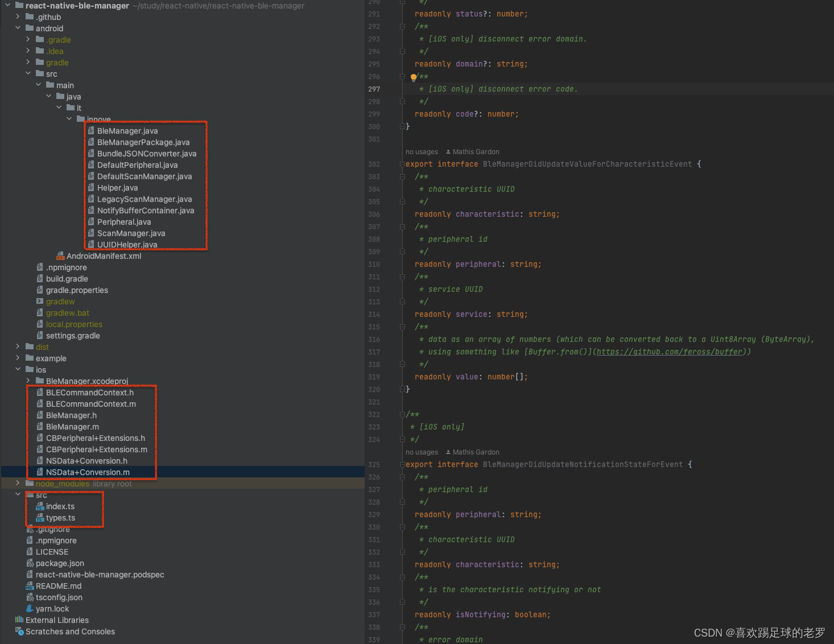Click BleManagerDidUpdateValueForCharacteristicEvent interface name
The width and height of the screenshot is (834, 644).
pyautogui.click(x=588, y=164)
